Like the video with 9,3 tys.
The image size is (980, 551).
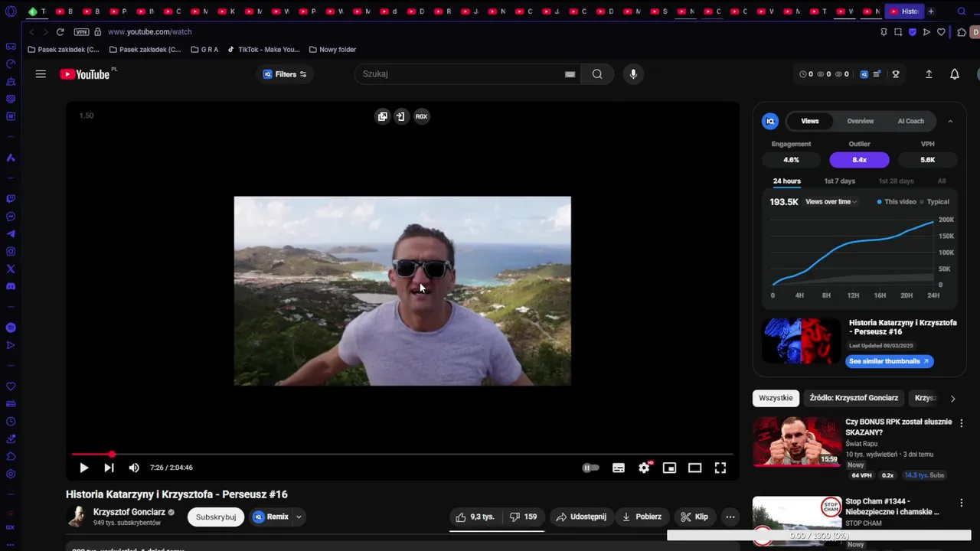[475, 517]
